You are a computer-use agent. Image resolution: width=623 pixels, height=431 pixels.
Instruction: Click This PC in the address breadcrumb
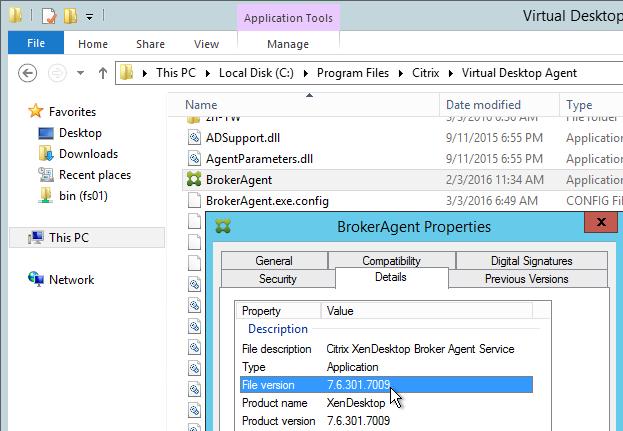coord(176,73)
